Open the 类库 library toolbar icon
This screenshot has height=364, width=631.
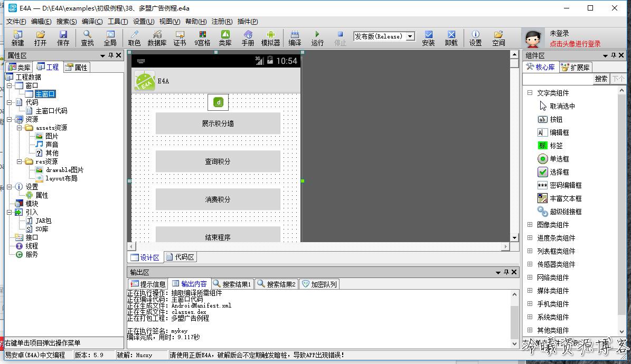pyautogui.click(x=225, y=38)
